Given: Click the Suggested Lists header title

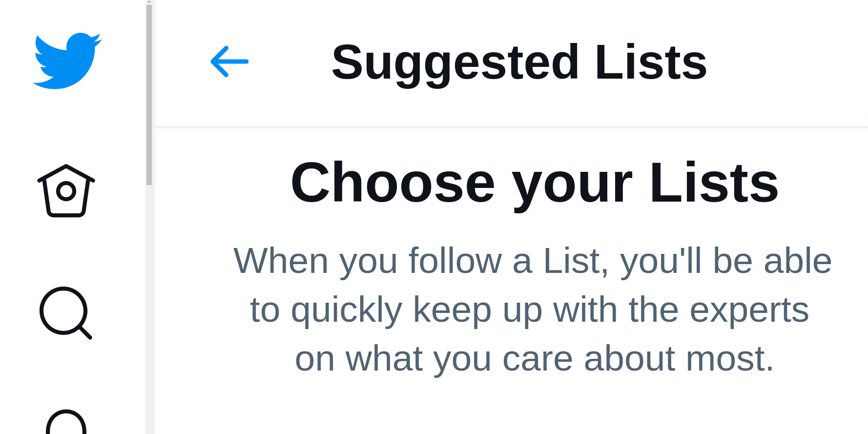Looking at the screenshot, I should click(x=520, y=62).
